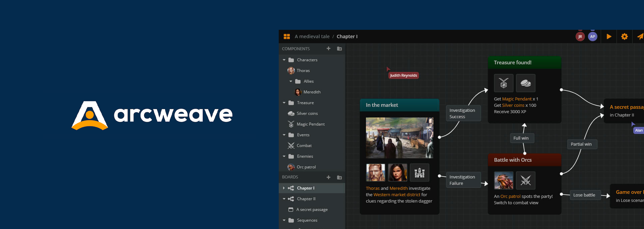The image size is (644, 229).
Task: Go to 'A medieval tale' breadcrumb
Action: [x=312, y=36]
